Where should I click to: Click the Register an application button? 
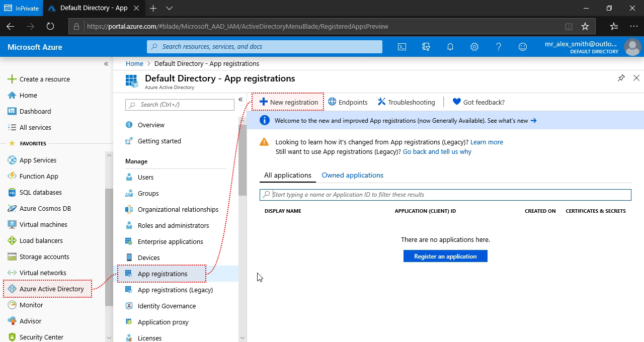coord(445,256)
